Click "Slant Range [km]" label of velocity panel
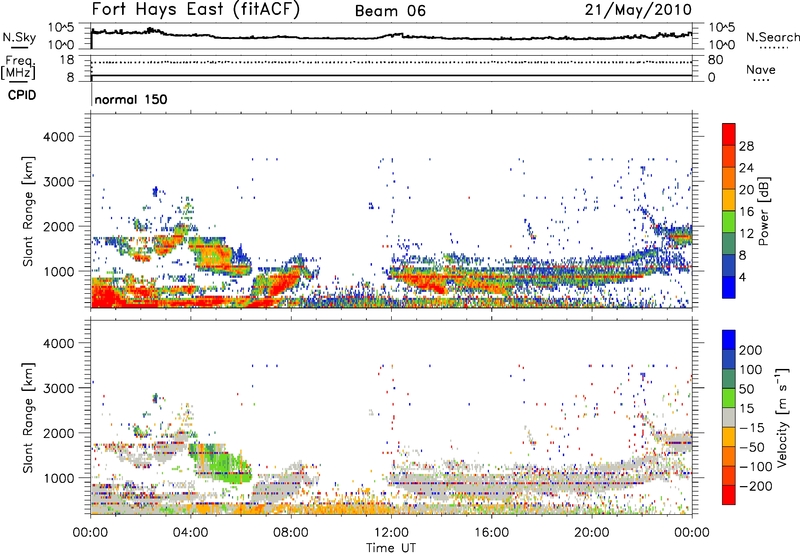The image size is (800, 554). [28, 418]
